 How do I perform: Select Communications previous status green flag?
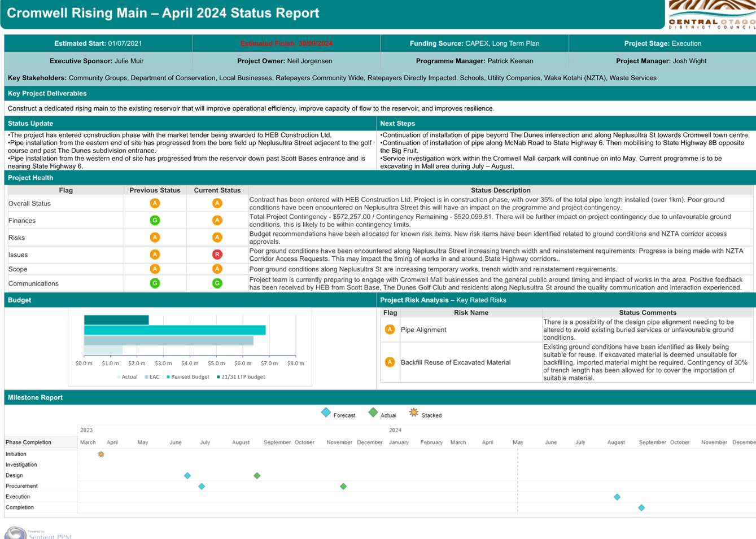(x=155, y=283)
